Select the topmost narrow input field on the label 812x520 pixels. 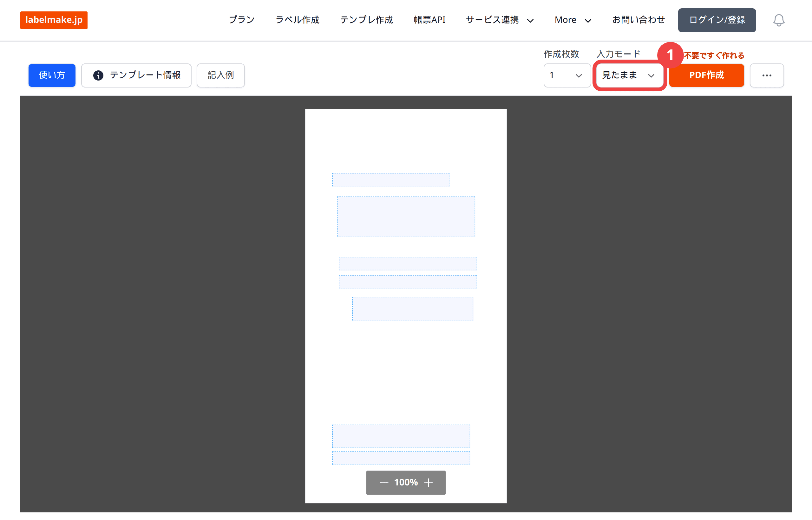tap(391, 180)
